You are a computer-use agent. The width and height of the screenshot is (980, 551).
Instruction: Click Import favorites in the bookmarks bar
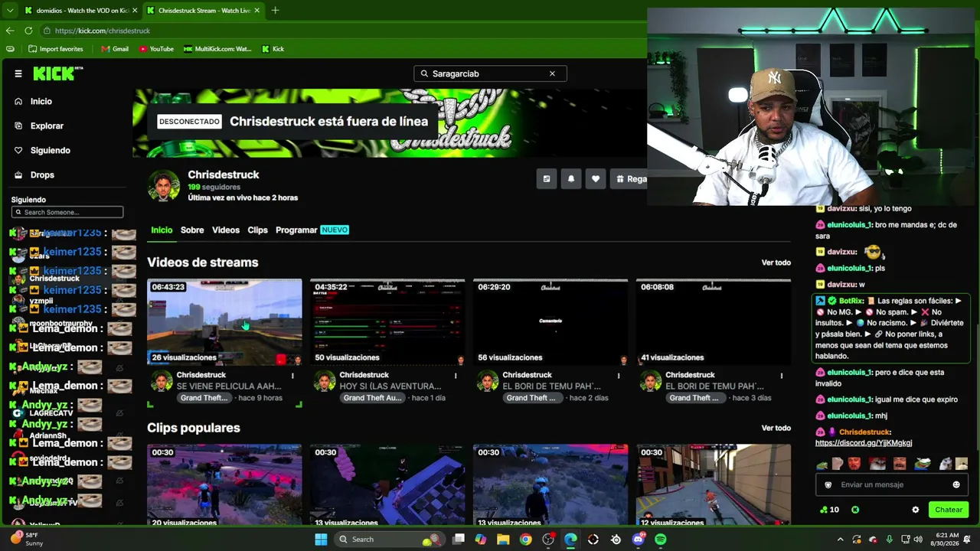pyautogui.click(x=55, y=49)
